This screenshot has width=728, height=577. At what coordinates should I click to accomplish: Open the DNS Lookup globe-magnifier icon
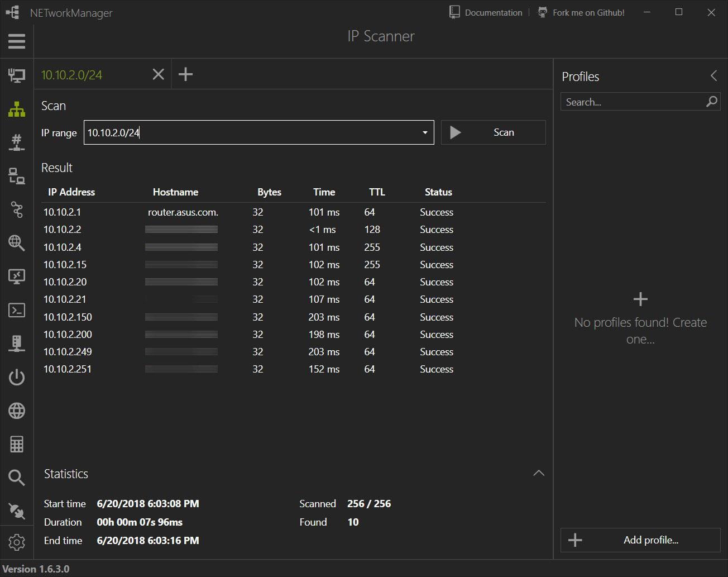(x=17, y=243)
